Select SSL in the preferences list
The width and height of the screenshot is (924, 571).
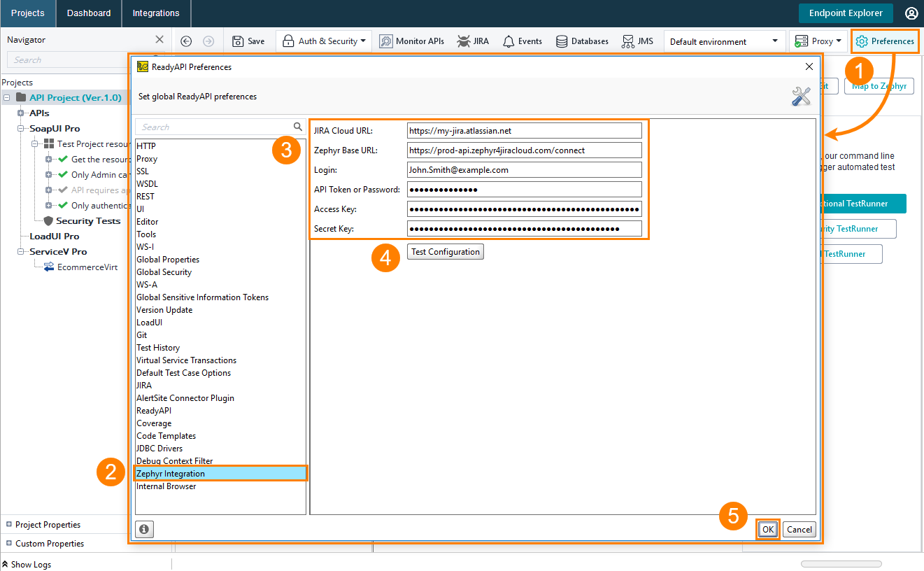(143, 171)
